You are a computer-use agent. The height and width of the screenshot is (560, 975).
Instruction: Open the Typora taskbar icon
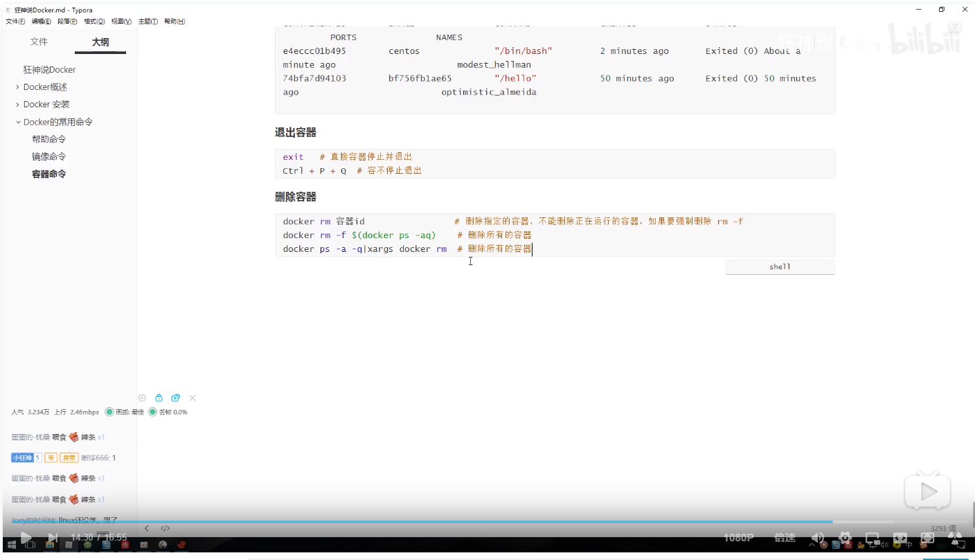(x=69, y=545)
